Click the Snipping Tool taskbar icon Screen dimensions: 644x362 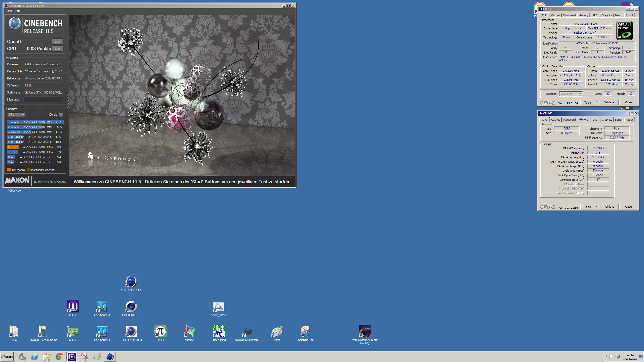coord(85,356)
